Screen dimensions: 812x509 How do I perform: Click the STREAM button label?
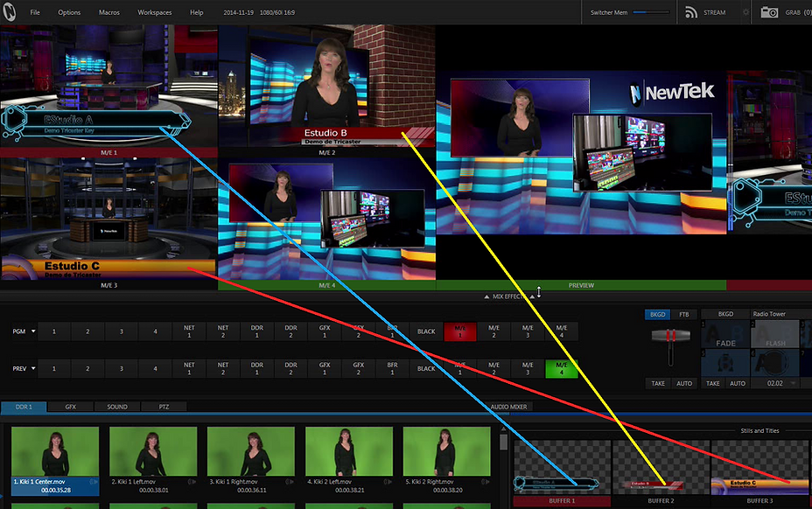pos(714,12)
